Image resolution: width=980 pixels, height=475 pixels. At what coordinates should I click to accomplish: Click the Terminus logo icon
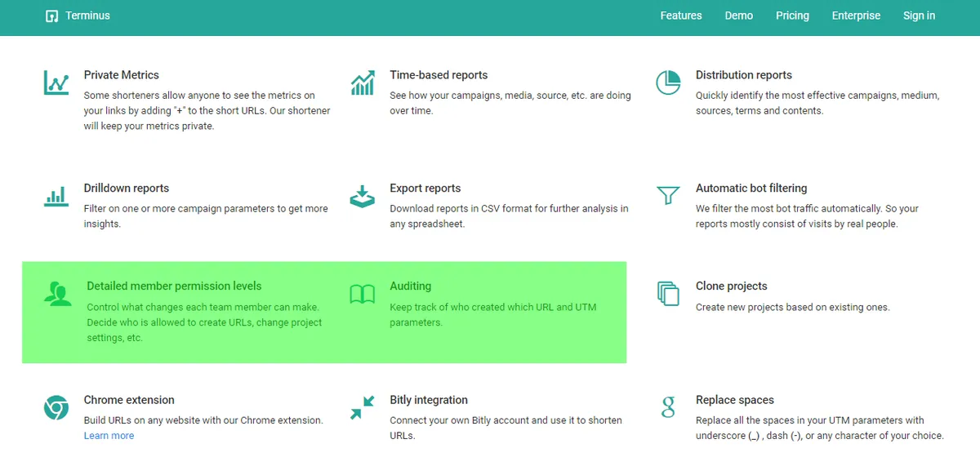(52, 16)
